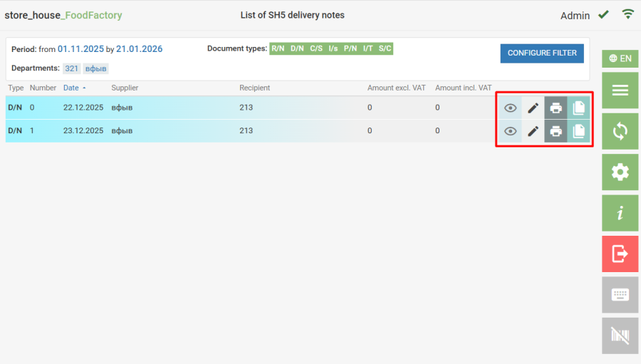Toggle the R/N document type filter

click(x=278, y=49)
